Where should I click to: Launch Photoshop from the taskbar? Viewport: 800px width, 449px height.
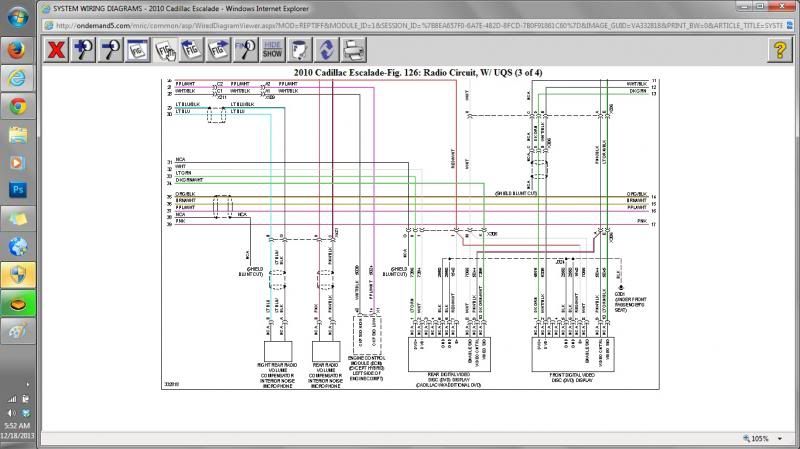[x=17, y=190]
